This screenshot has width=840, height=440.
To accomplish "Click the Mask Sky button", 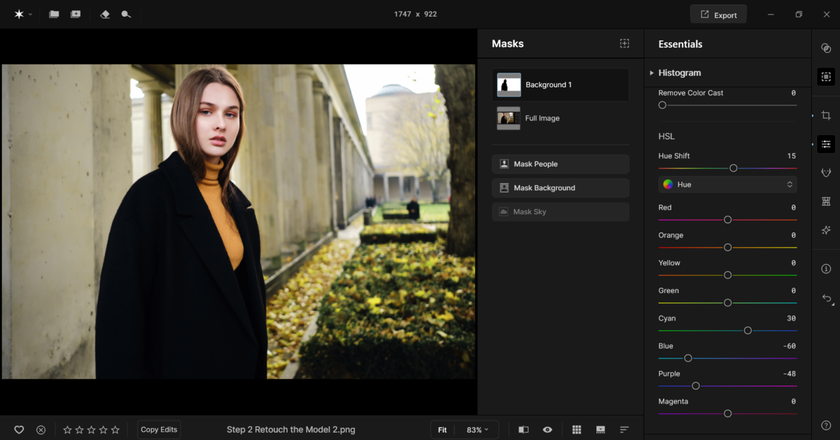I will tap(560, 212).
